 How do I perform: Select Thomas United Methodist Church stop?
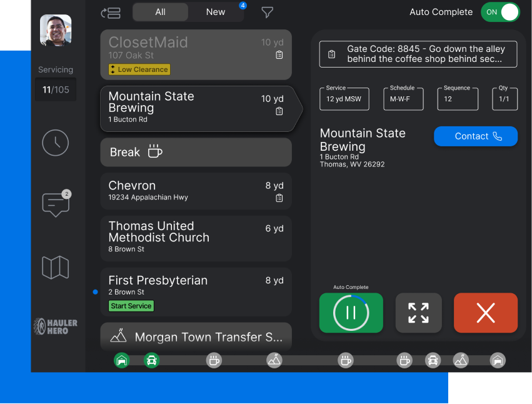[x=196, y=238]
